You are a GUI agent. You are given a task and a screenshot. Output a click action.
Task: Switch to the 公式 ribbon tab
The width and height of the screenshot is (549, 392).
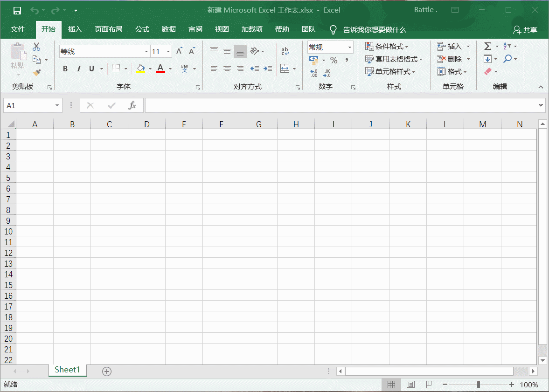(142, 29)
